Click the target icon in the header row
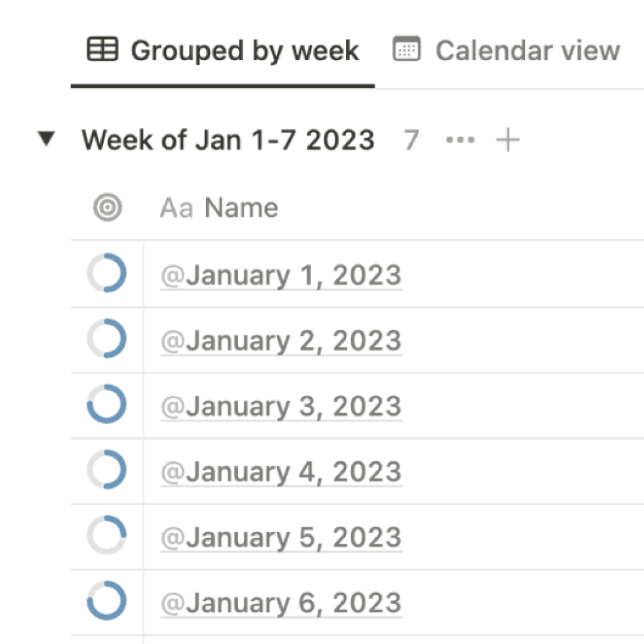This screenshot has width=644, height=644. (x=108, y=208)
